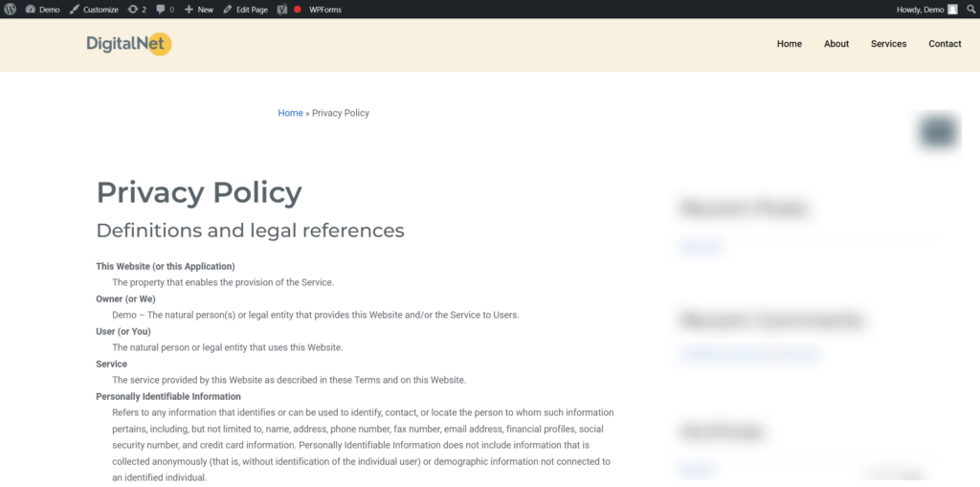Open the comments bubble showing 0
The width and height of the screenshot is (980, 487).
(x=165, y=10)
